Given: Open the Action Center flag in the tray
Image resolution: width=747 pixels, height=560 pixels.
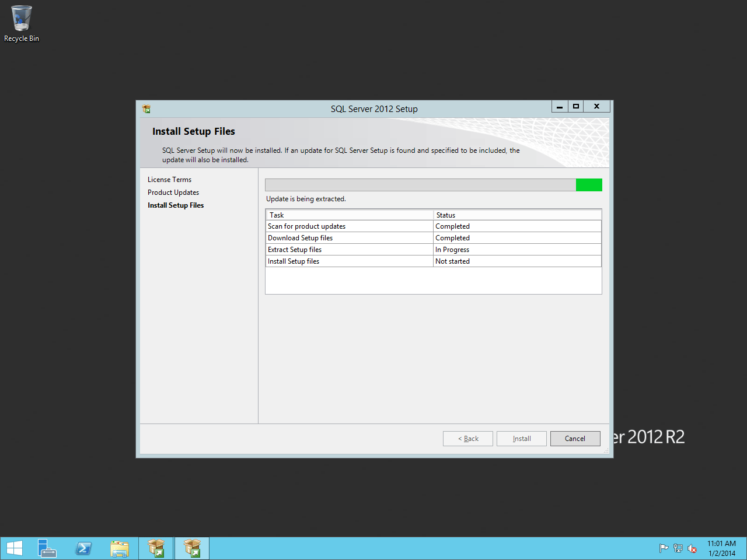Looking at the screenshot, I should pyautogui.click(x=664, y=548).
